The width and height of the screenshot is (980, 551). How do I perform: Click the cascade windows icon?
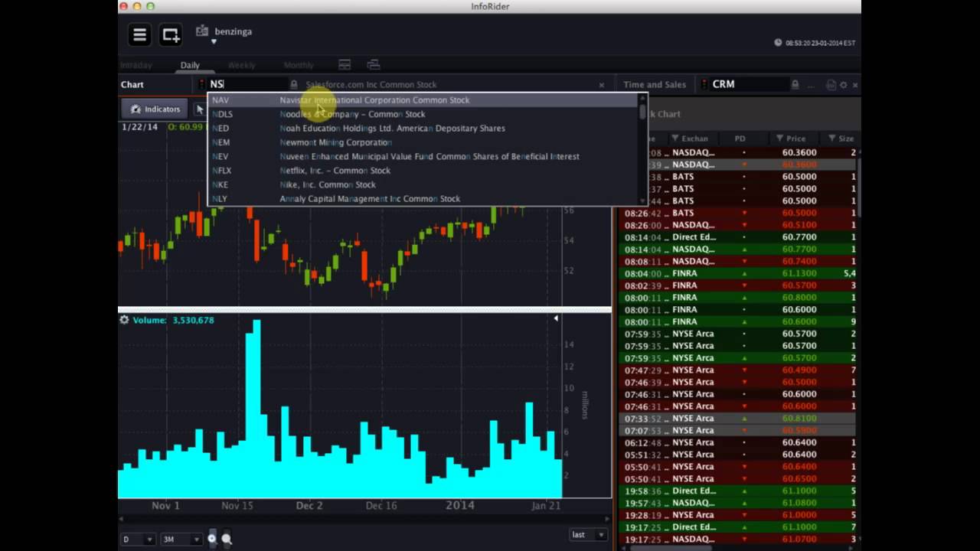(x=374, y=65)
